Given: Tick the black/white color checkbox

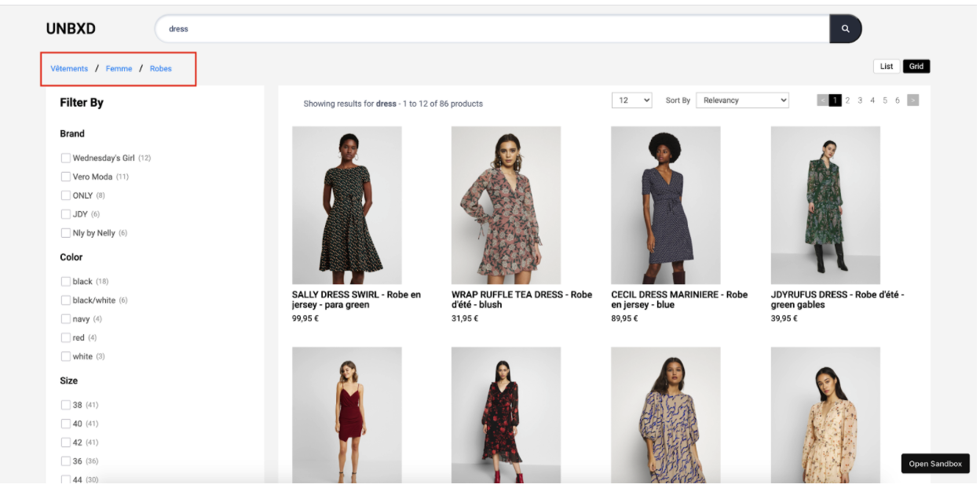Looking at the screenshot, I should tap(66, 300).
